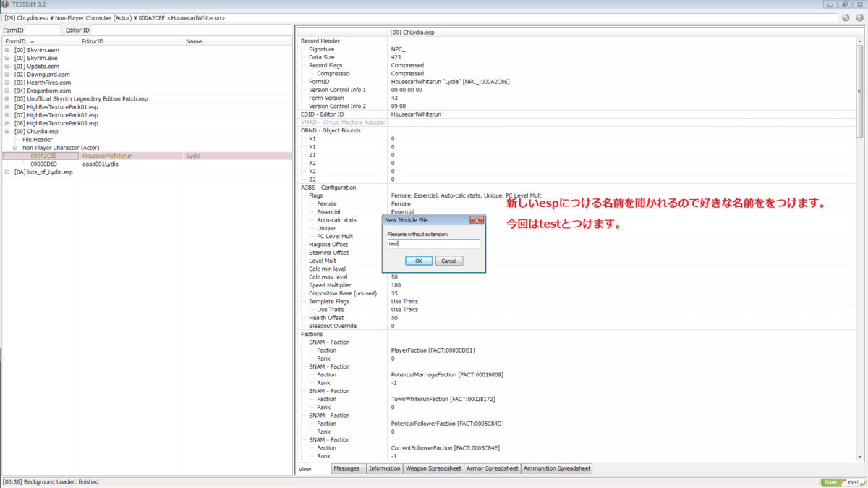Screen dimensions: 868x488
Task: Switch to the Armor Spreadsheet tab
Action: 492,468
